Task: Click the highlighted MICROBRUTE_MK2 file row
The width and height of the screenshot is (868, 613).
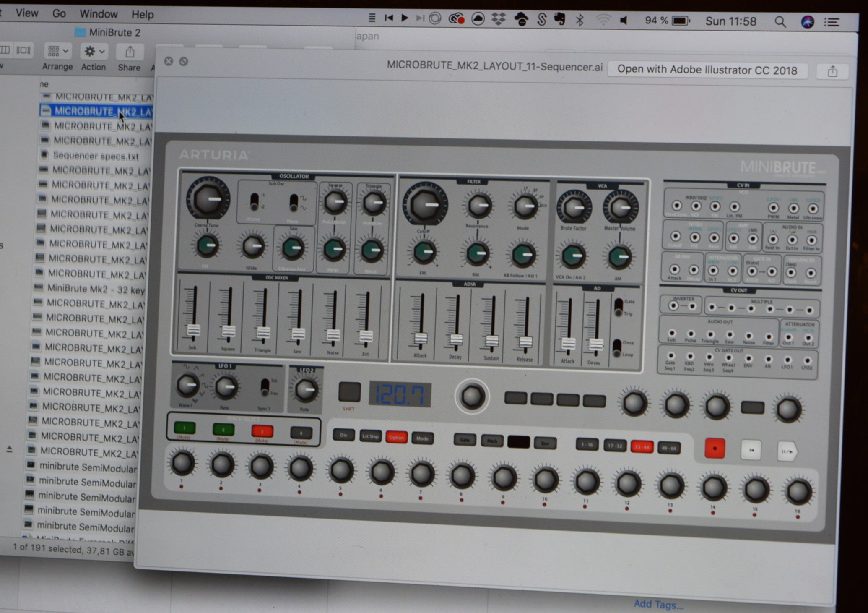Action: [x=96, y=111]
